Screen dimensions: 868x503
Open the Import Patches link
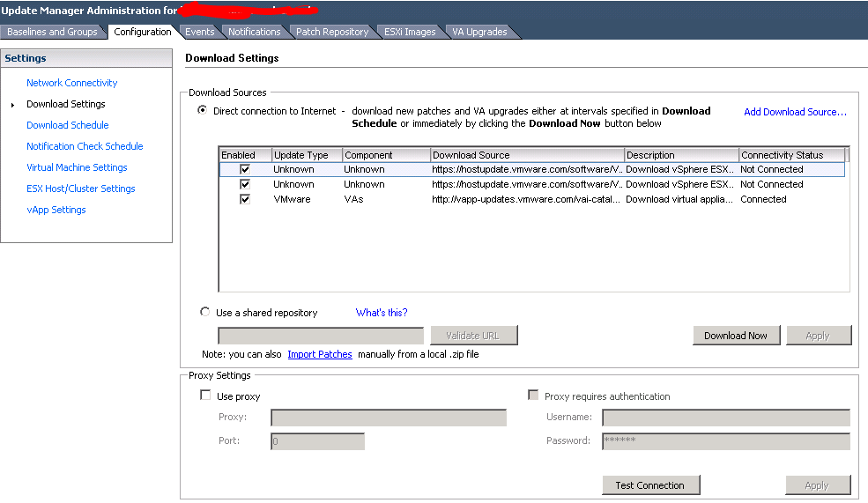tap(319, 354)
